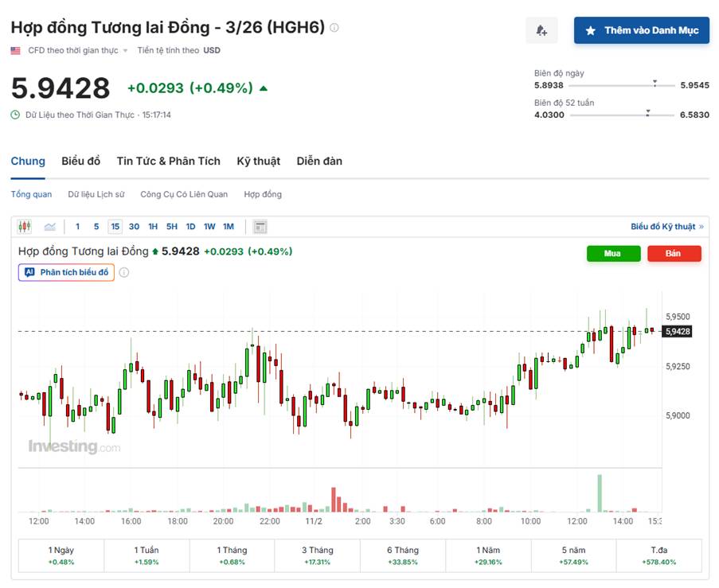Click the 6.5830 52-week high value
Viewport: 719px width, 588px height.
point(694,115)
